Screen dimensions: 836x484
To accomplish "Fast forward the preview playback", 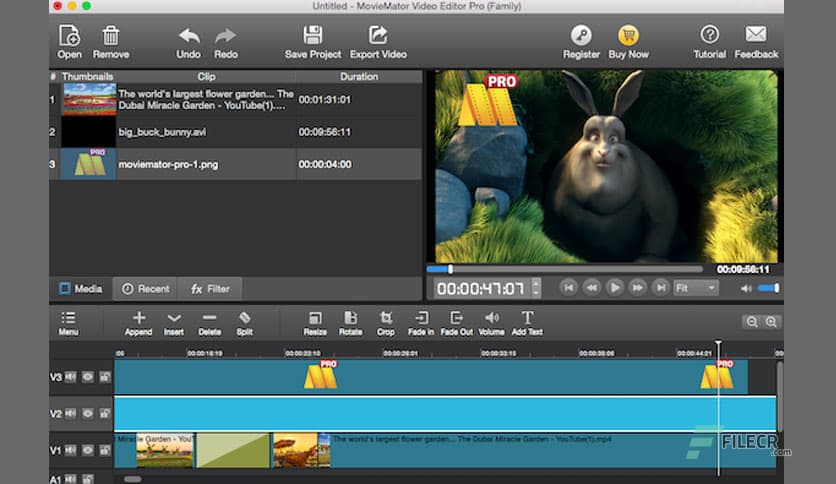I will pos(638,288).
